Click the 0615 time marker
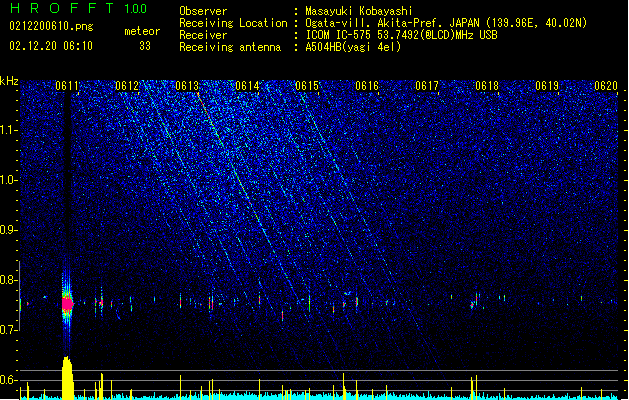 coord(307,86)
